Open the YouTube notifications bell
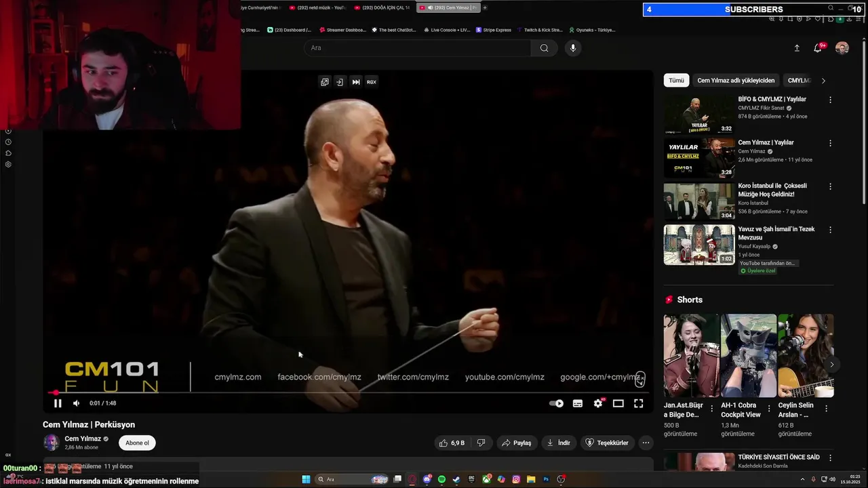This screenshot has height=488, width=868. 818,48
